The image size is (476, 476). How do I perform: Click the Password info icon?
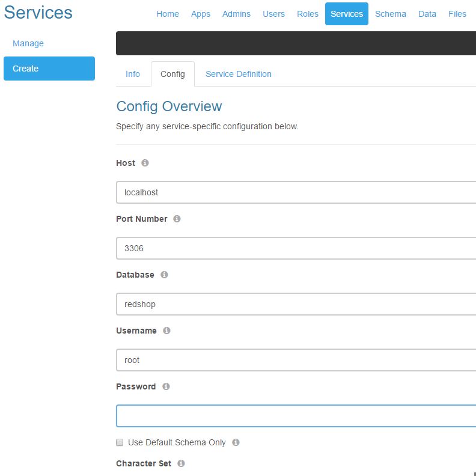(166, 386)
